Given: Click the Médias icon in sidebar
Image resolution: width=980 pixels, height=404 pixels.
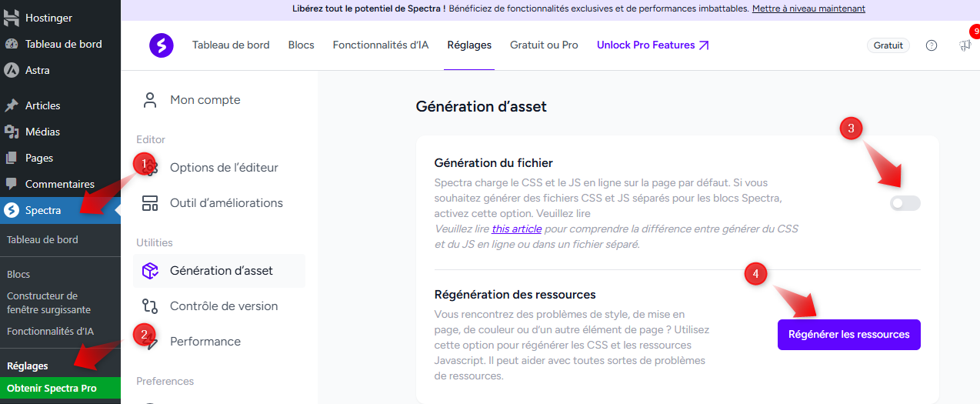Looking at the screenshot, I should [12, 132].
